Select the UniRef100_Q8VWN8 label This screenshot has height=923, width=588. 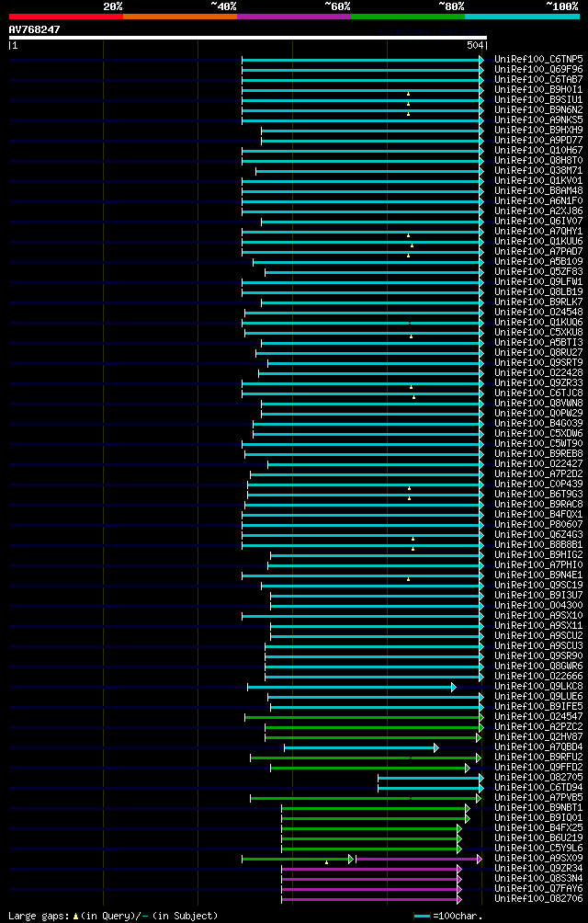click(538, 404)
